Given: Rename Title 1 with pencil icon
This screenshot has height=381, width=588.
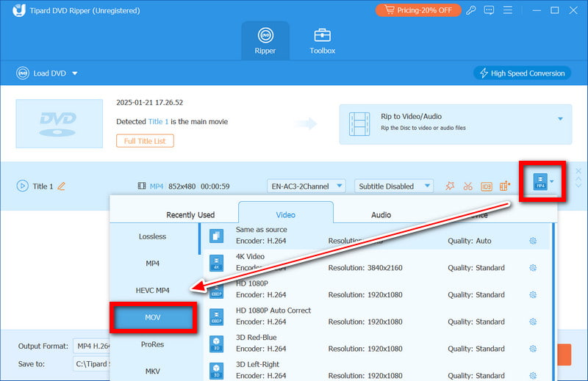Looking at the screenshot, I should coord(62,186).
